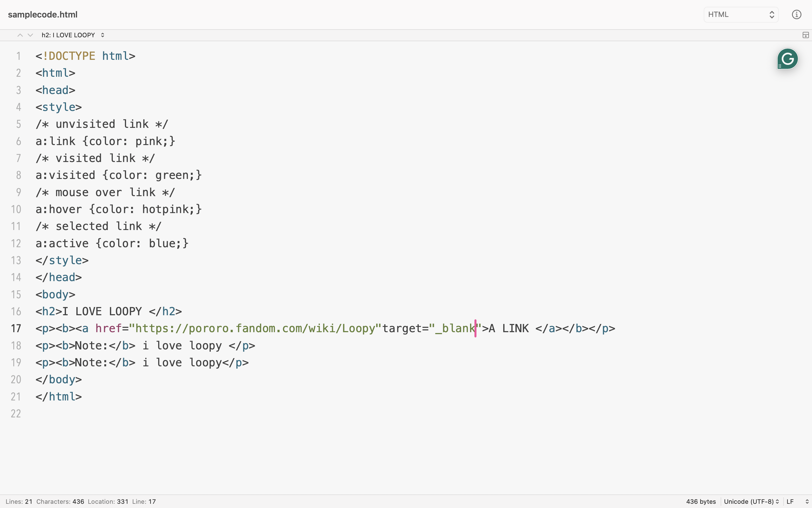
Task: Click 'Characters: 436' in the status bar
Action: click(60, 502)
